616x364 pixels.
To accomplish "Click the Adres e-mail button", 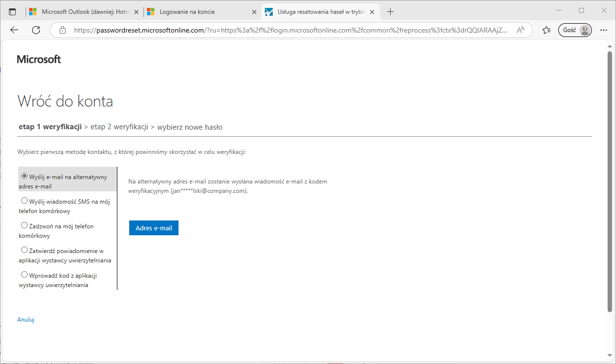I will (x=154, y=228).
